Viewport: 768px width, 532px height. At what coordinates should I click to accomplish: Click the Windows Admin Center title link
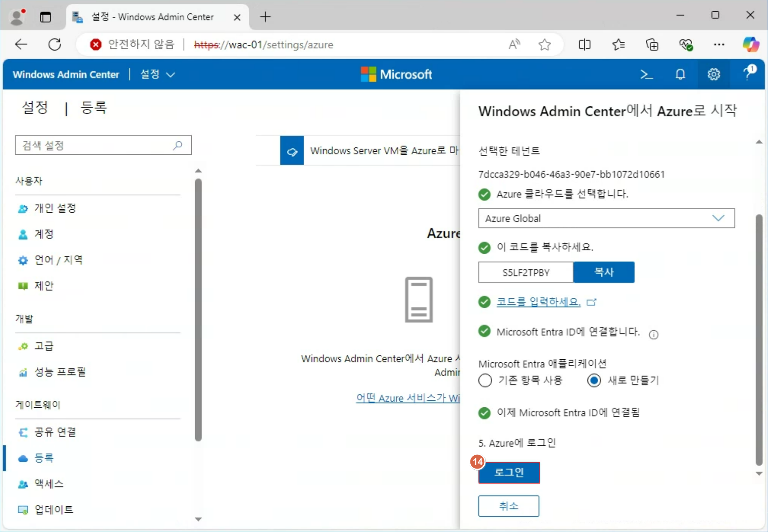tap(66, 75)
